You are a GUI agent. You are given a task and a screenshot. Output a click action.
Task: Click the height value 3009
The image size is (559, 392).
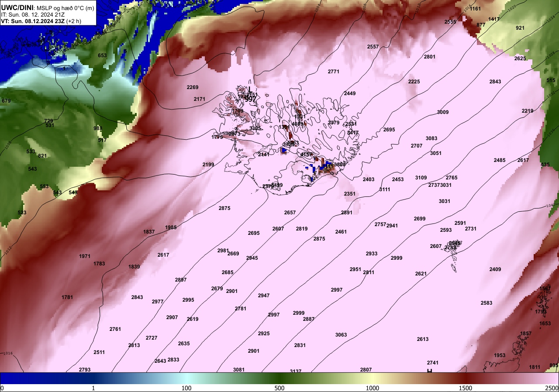(x=443, y=112)
